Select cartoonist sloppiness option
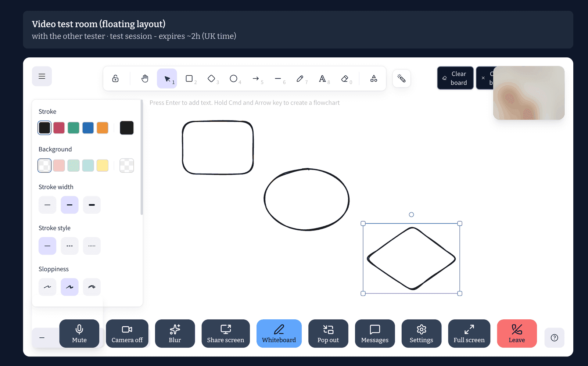This screenshot has height=366, width=588. point(92,287)
